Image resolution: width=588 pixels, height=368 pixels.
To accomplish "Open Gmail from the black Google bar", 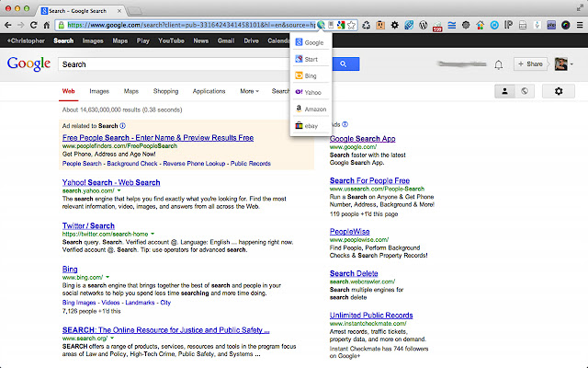I will pos(226,40).
